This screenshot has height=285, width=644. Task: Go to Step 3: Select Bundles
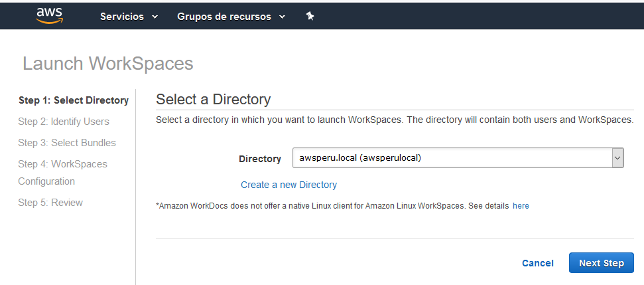[67, 143]
